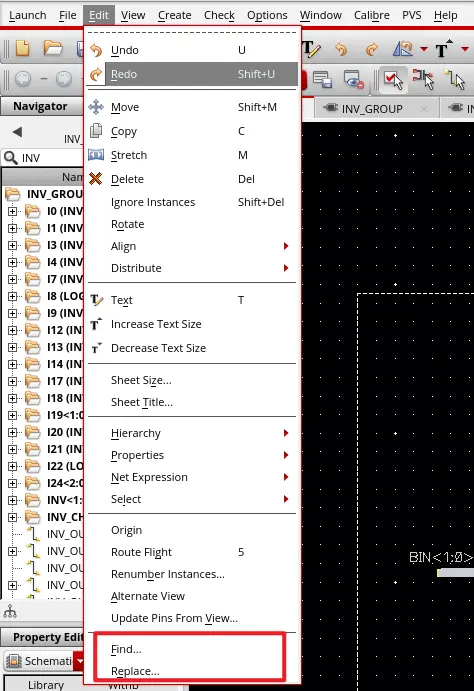The height and width of the screenshot is (691, 474).
Task: Switch to the INV_GROUP tab
Action: point(372,109)
